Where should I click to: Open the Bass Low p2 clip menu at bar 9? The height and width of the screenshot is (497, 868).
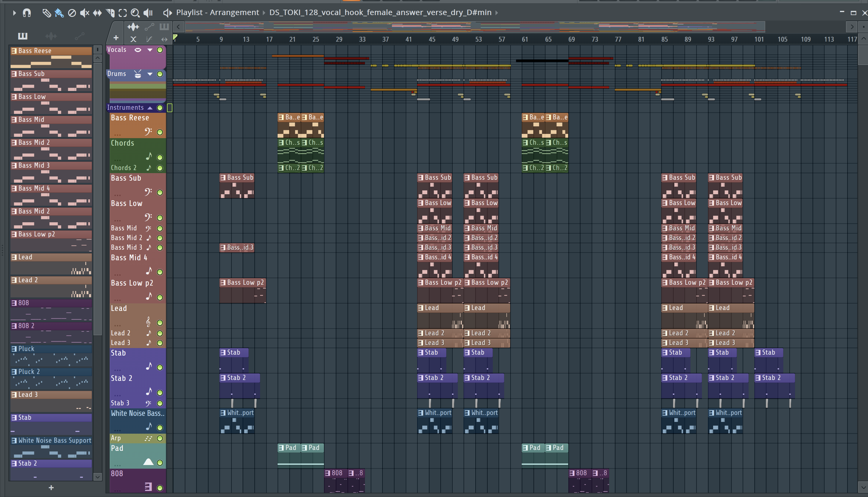coord(223,283)
